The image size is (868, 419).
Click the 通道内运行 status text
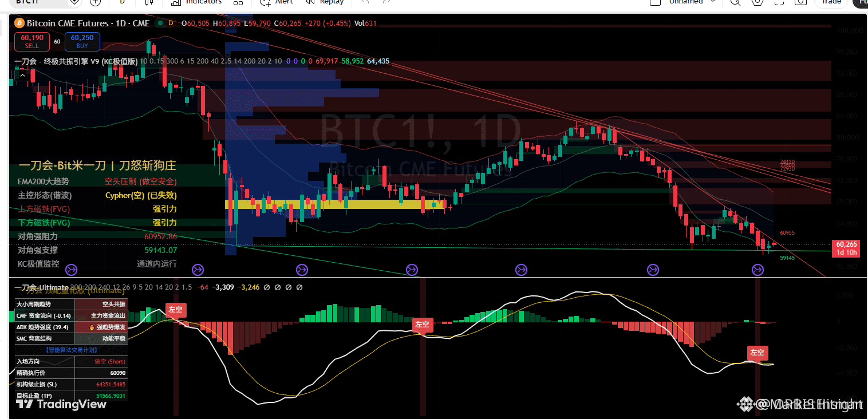pyautogui.click(x=157, y=264)
